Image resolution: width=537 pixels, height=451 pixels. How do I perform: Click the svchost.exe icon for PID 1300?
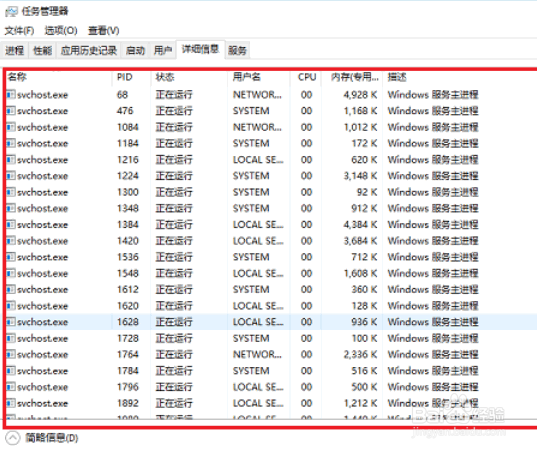(11, 192)
